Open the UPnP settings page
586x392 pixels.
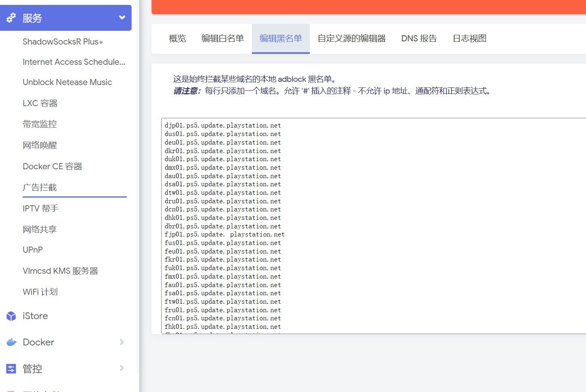(x=33, y=250)
